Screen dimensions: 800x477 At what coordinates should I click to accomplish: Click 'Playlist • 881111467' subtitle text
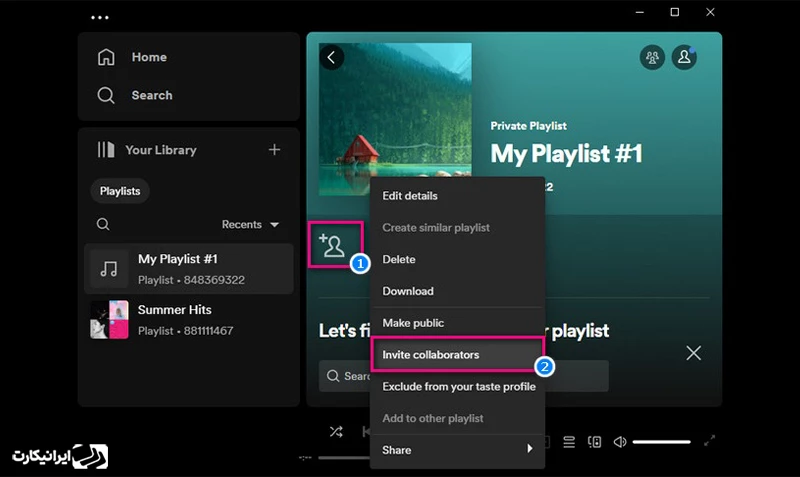pos(186,331)
